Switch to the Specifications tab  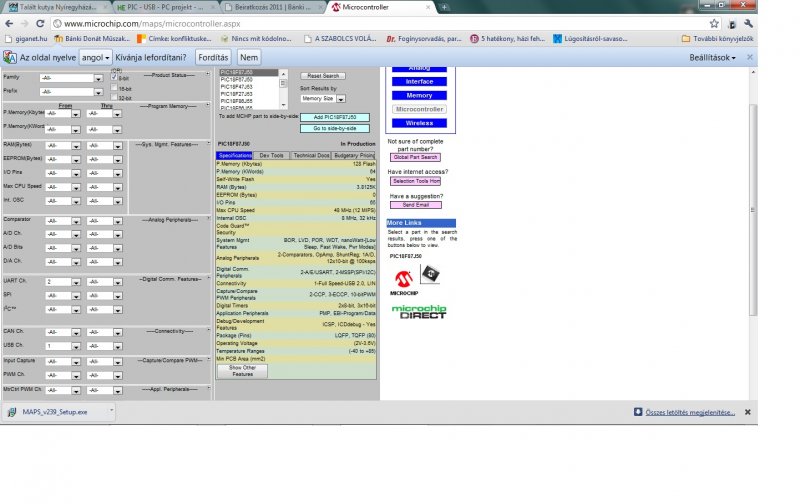235,155
